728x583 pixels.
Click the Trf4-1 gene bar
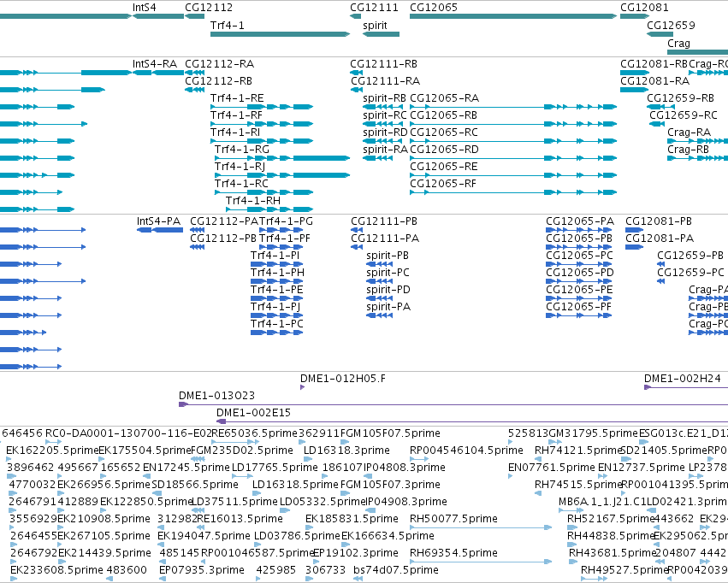[280, 34]
